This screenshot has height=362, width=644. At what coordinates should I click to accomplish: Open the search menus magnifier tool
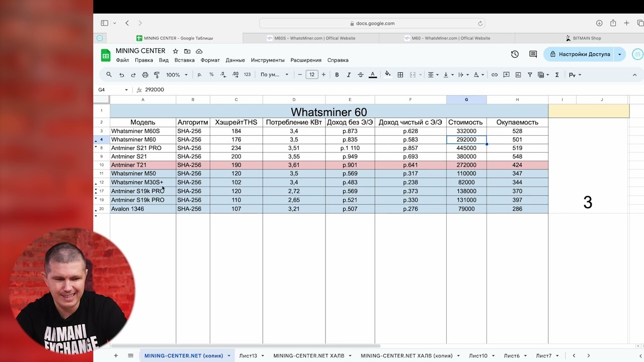[x=109, y=75]
